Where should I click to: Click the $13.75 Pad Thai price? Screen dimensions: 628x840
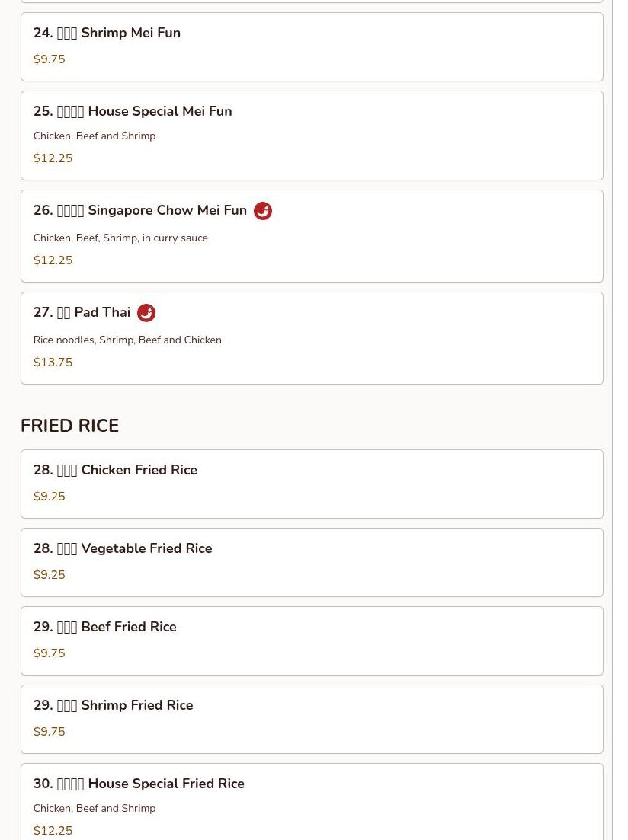(x=53, y=363)
